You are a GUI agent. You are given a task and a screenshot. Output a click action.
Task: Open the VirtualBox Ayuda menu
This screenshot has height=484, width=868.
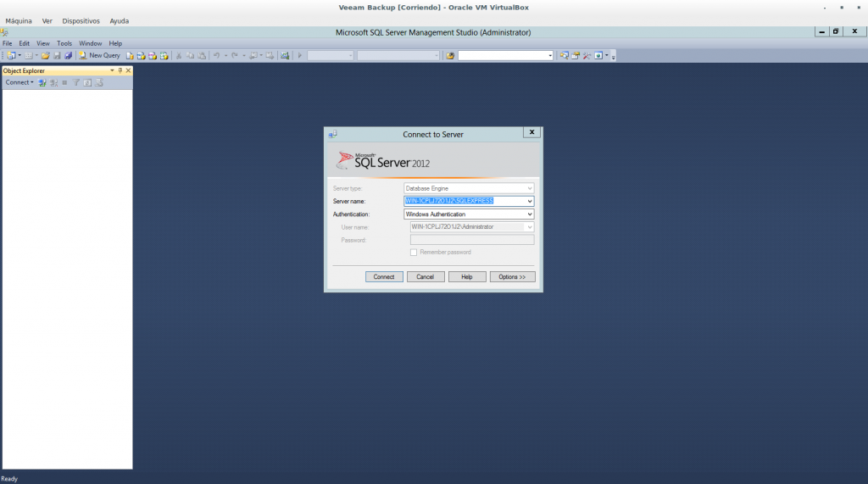tap(119, 21)
